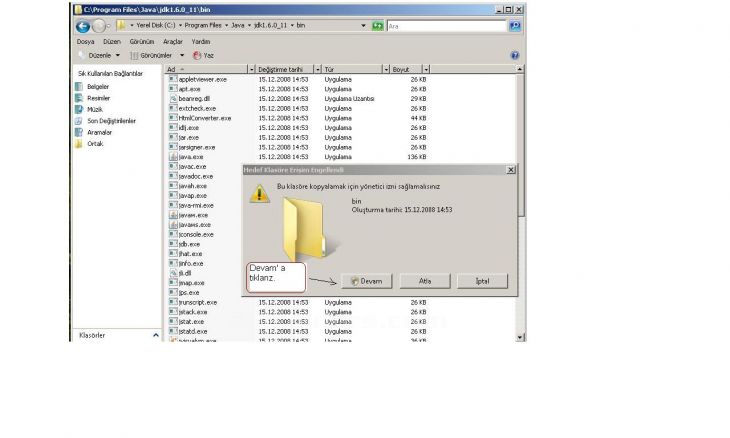Select jstat.exe file name
Screen dimensions: 730x438
point(191,322)
